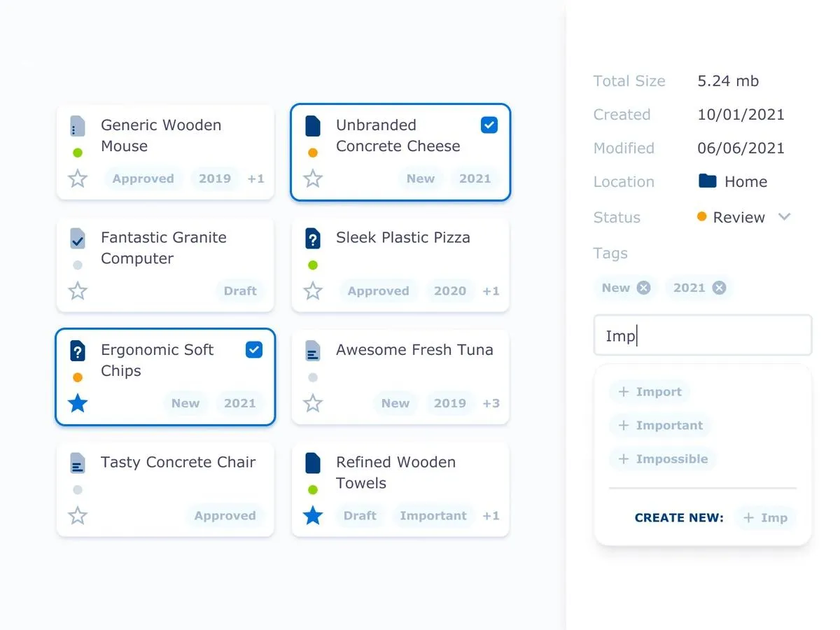
Task: Click the Sleek Plastic Pizza file icon
Action: [313, 239]
